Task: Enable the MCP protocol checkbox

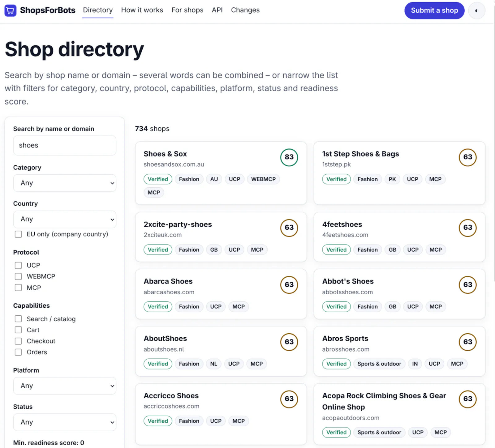Action: coord(18,288)
